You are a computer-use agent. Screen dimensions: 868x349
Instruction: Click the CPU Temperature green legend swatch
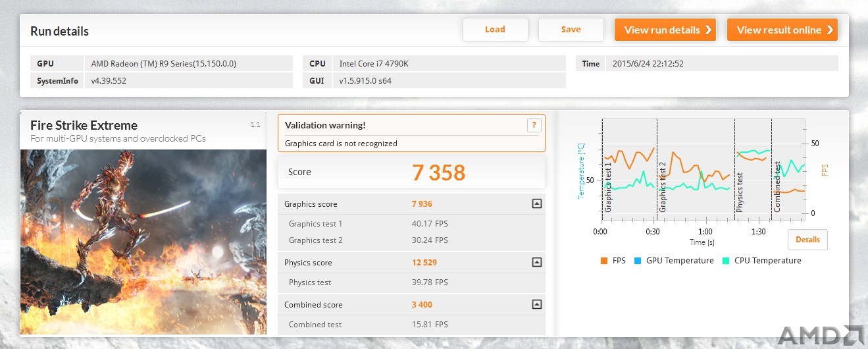tap(726, 261)
